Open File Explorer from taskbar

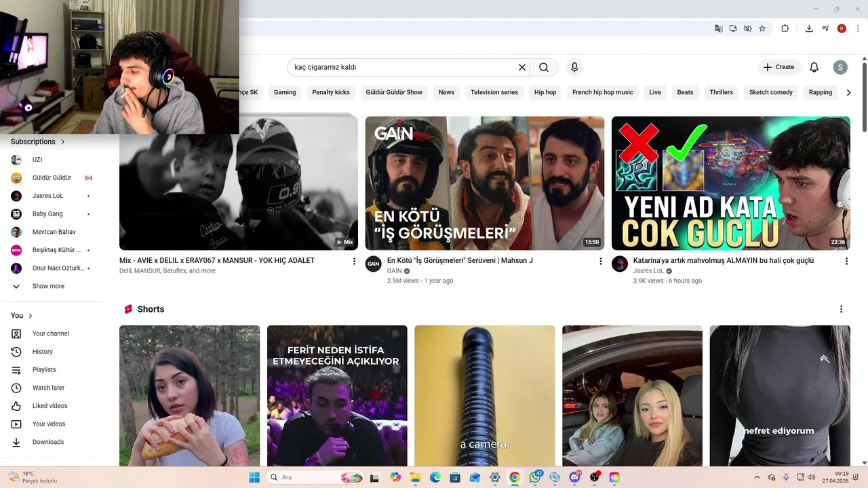415,477
